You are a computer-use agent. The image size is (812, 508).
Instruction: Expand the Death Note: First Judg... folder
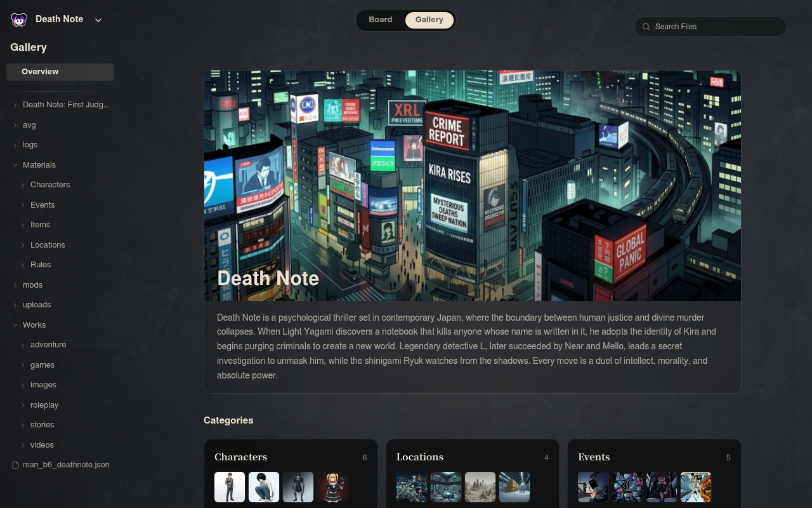point(15,105)
